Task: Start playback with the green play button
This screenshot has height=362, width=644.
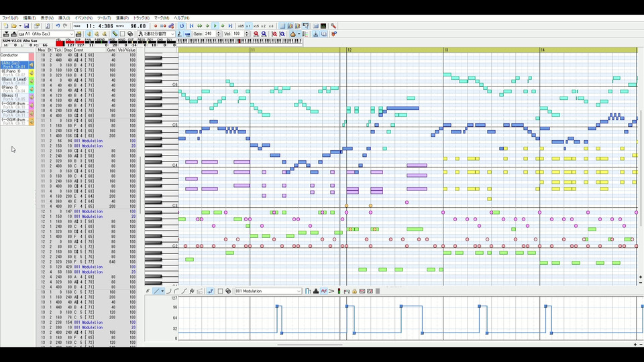Action: pos(215,26)
